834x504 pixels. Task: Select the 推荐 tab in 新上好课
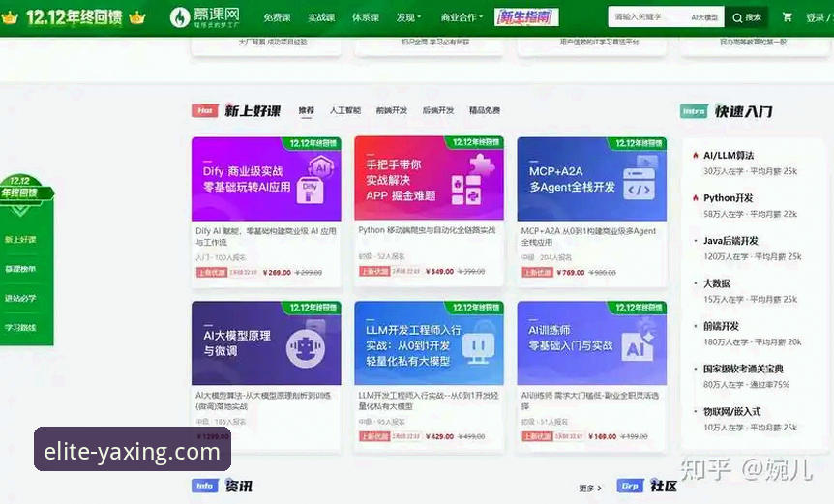tap(306, 110)
